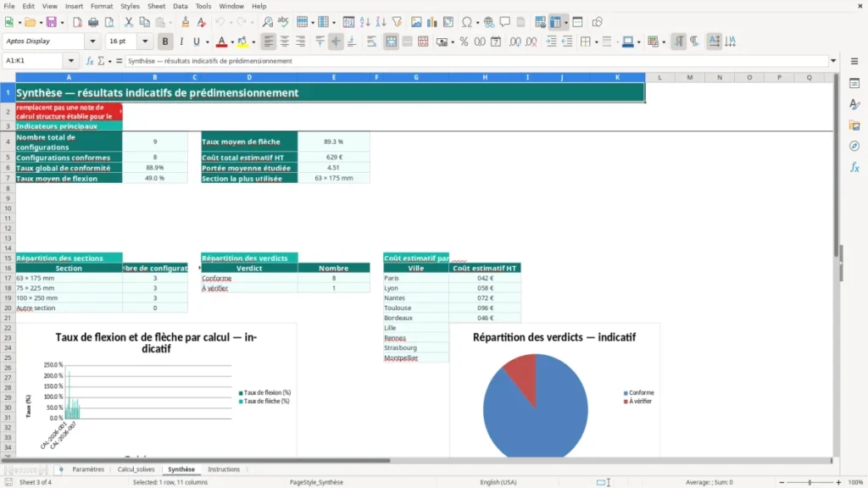
Task: Open the borders dropdown arrow
Action: click(x=596, y=42)
